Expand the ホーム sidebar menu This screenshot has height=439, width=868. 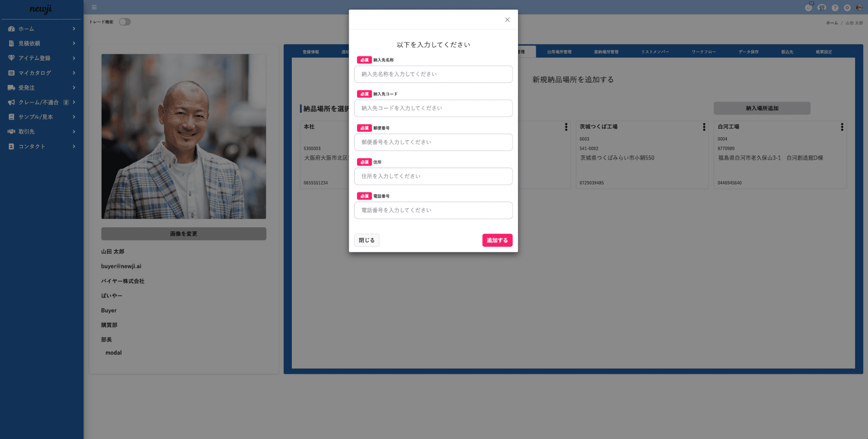click(74, 29)
